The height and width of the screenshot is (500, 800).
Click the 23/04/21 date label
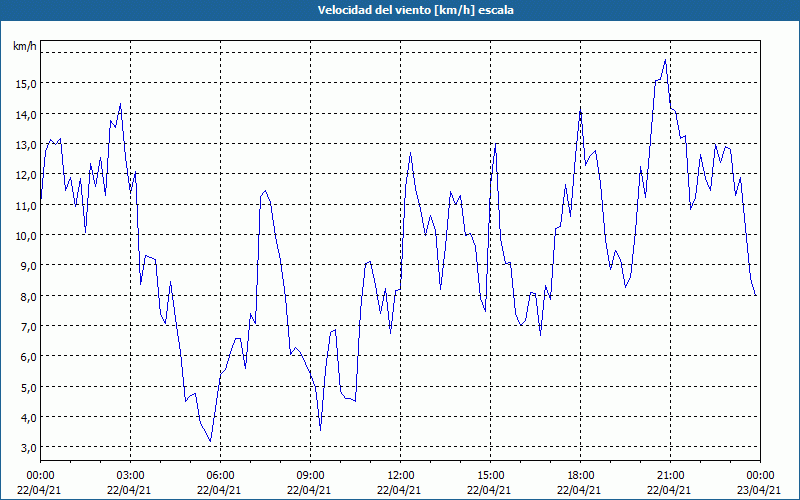click(x=758, y=490)
